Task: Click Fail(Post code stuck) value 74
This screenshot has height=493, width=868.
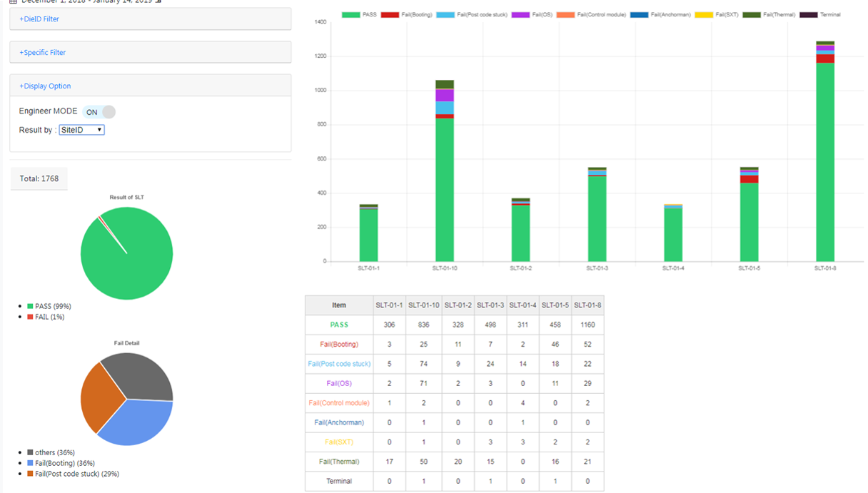Action: tap(424, 364)
